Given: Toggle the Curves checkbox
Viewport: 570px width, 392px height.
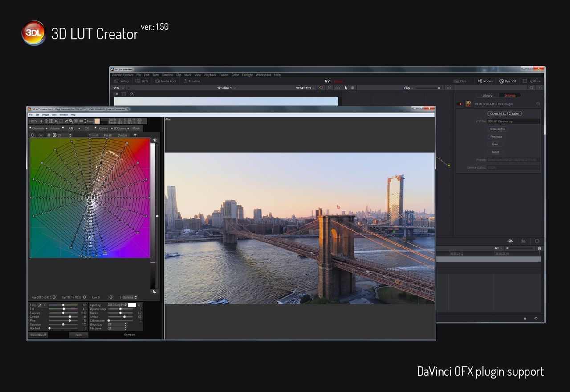Looking at the screenshot, I should [x=96, y=128].
